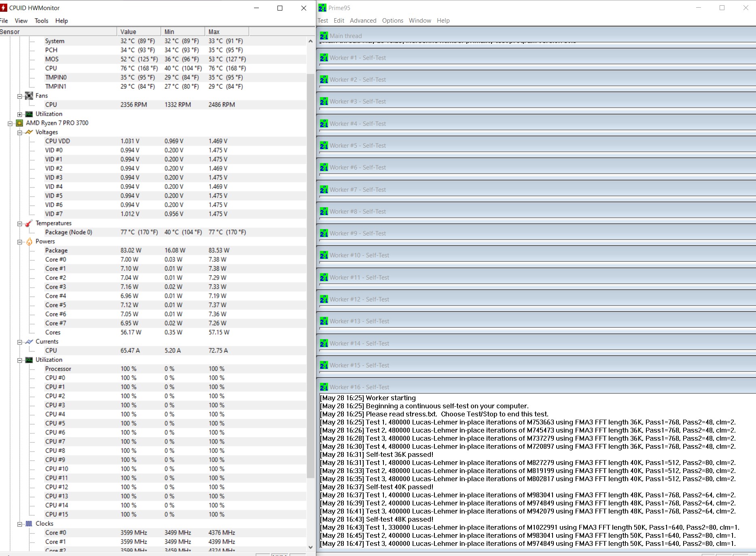Click the Worker #12 Self-Test window icon

tap(324, 299)
